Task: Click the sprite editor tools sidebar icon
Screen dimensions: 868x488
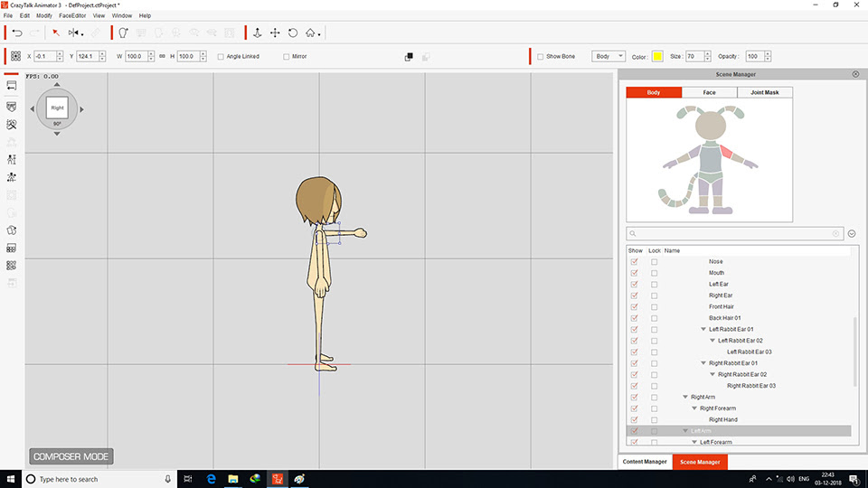Action: click(12, 125)
